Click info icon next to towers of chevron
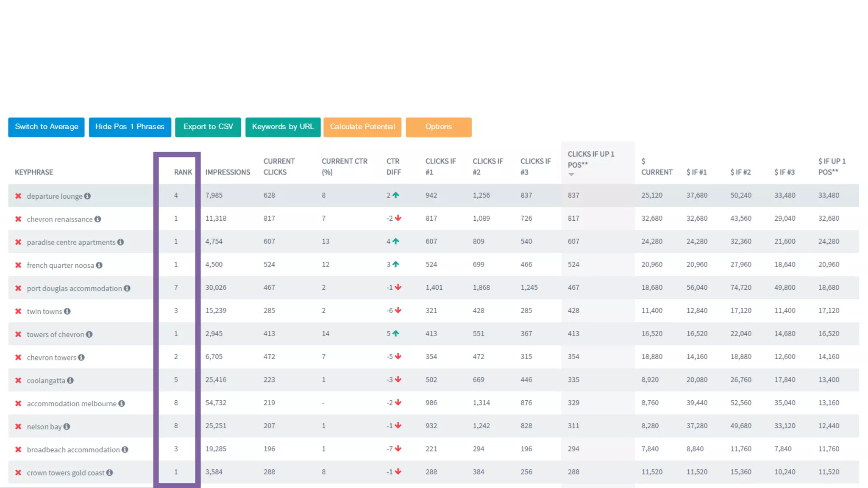The width and height of the screenshot is (868, 488). coord(89,334)
